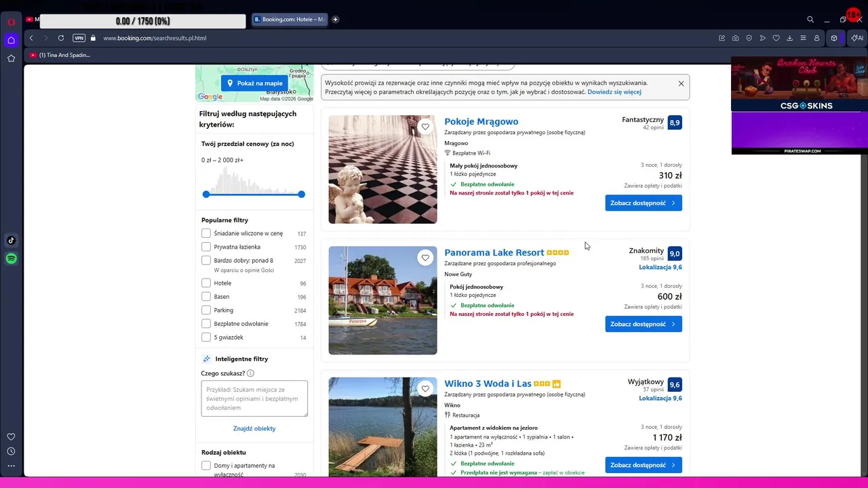This screenshot has width=868, height=488.
Task: Click the maximum price slider handle
Action: point(301,195)
